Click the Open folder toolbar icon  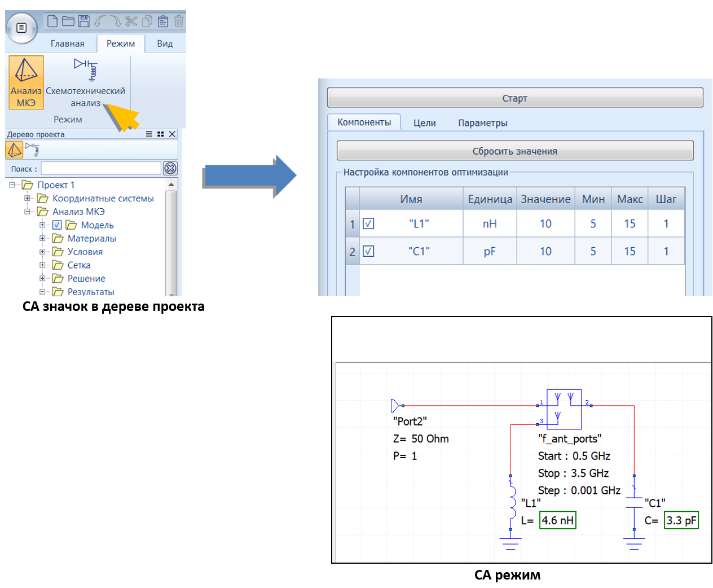tap(68, 21)
